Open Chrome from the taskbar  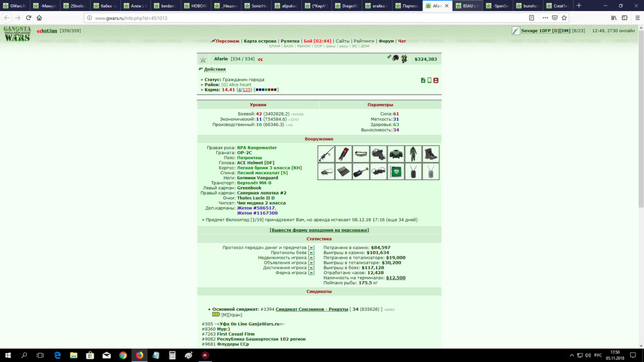point(123,356)
